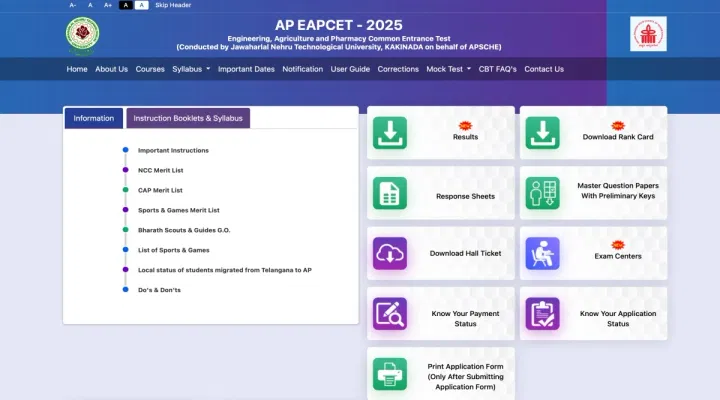
Task: Click the Response Sheets label
Action: (465, 196)
